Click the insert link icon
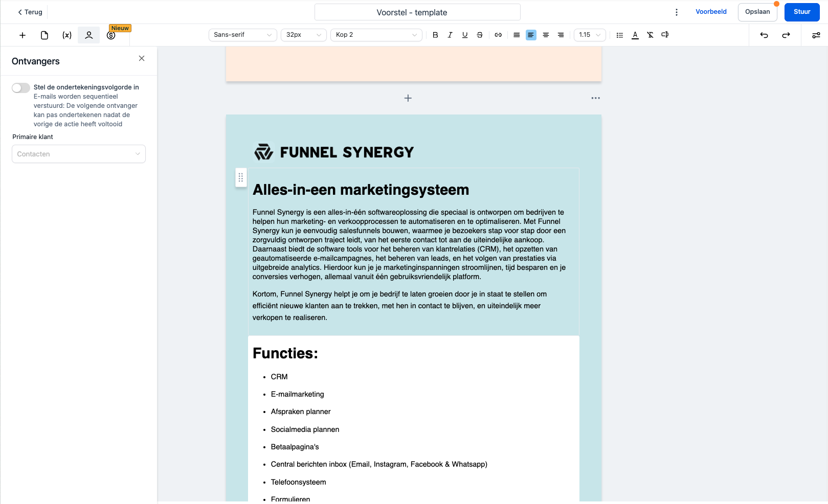This screenshot has width=828, height=504. [498, 35]
